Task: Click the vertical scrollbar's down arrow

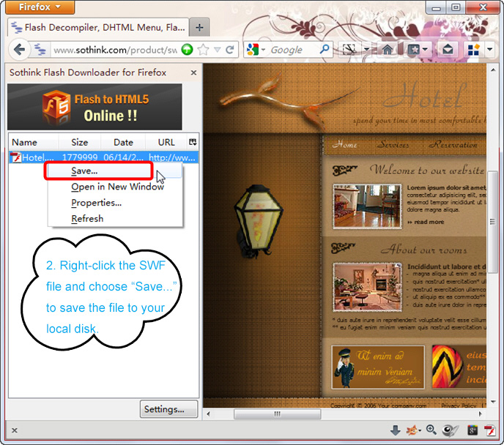Action: pos(493,402)
